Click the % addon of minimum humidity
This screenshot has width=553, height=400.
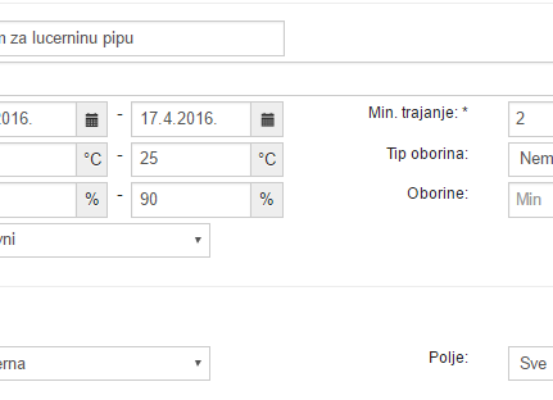click(92, 200)
